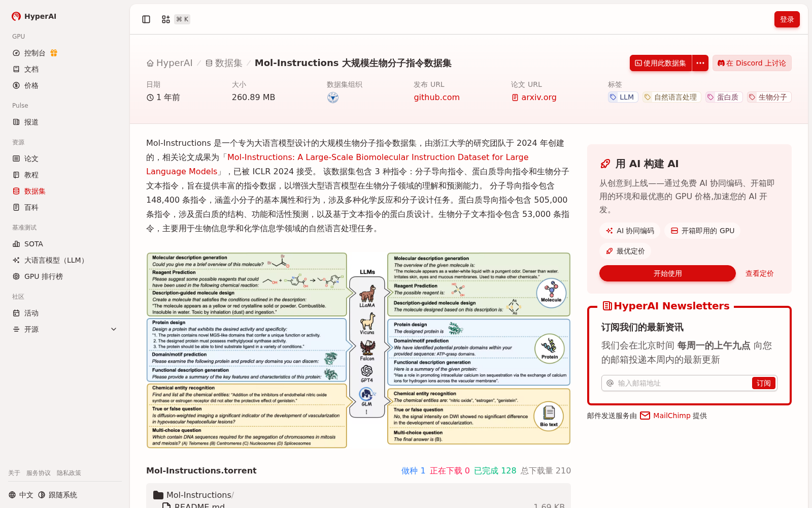This screenshot has width=812, height=508.
Task: Click the 已完成 128 status text
Action: coord(495,471)
